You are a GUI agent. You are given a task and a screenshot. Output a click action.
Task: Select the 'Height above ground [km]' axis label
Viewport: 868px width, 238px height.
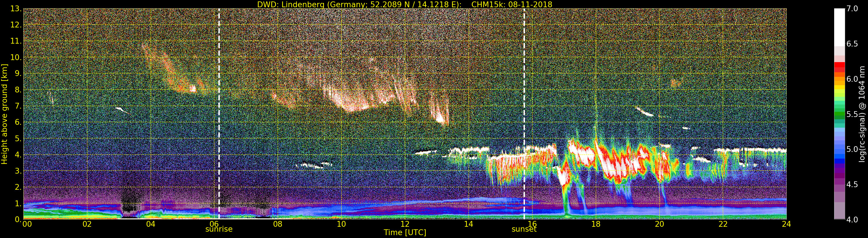pos(4,114)
